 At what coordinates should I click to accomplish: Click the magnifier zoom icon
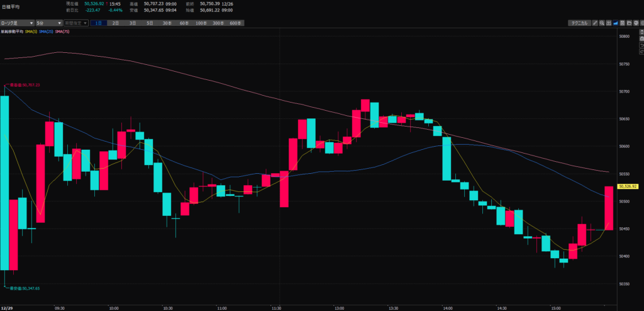[x=602, y=23]
